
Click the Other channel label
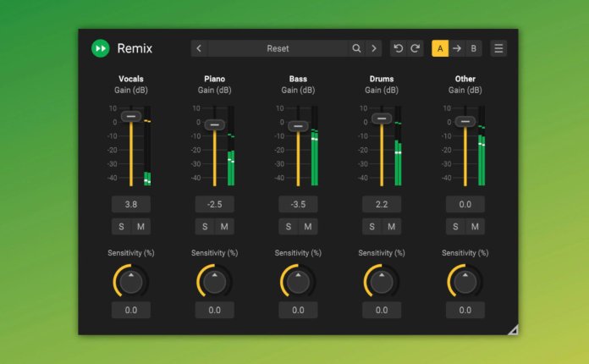click(x=465, y=79)
